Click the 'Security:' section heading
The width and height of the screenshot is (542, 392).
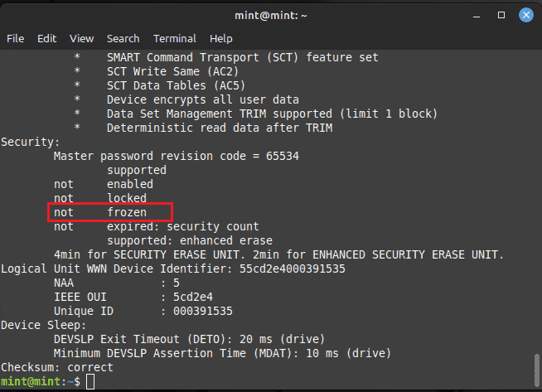(x=31, y=142)
